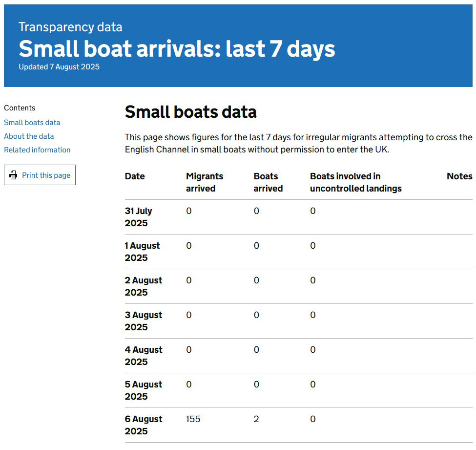This screenshot has width=476, height=450.
Task: Click the 'Boats arrived' column header
Action: 268,182
